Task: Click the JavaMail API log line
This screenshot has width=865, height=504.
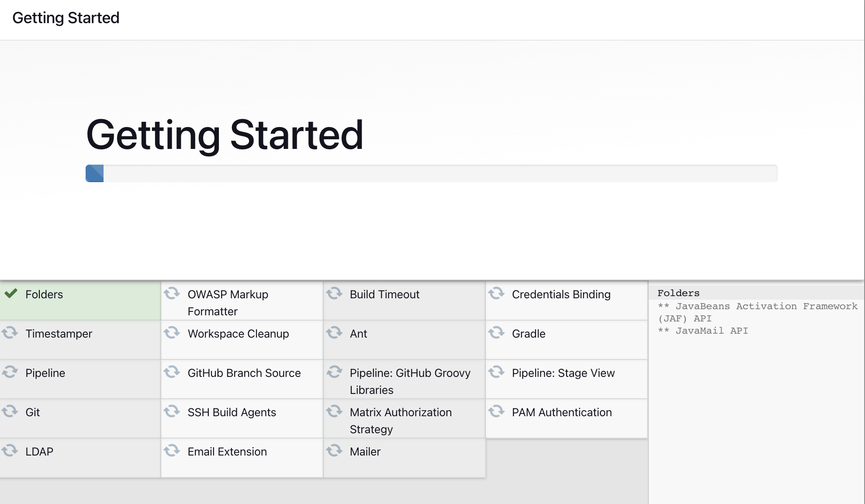Action: pyautogui.click(x=703, y=331)
